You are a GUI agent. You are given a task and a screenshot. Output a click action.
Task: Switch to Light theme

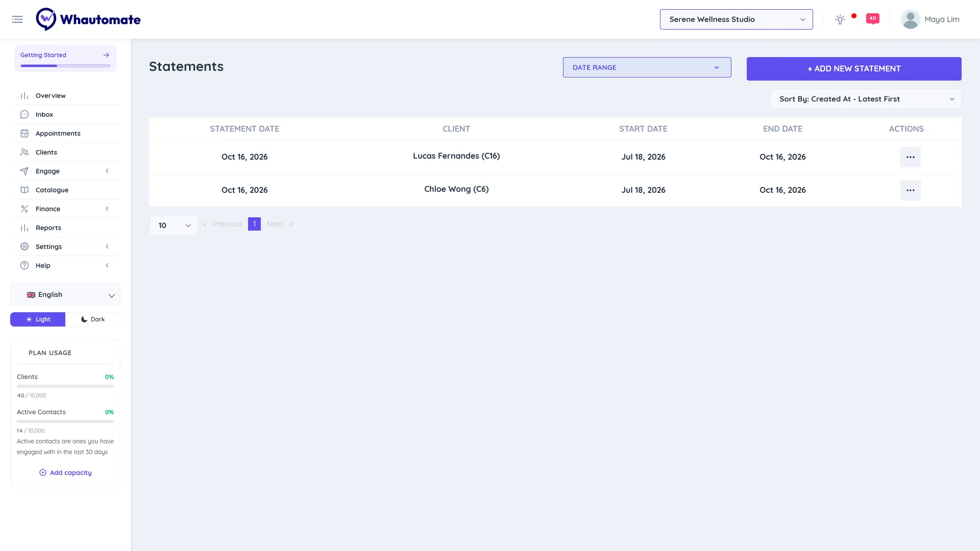38,319
